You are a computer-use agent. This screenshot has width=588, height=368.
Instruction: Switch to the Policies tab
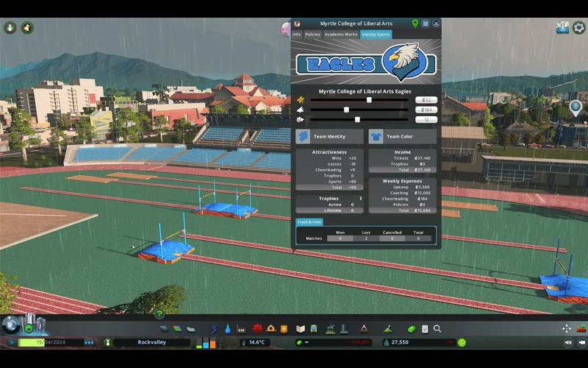(x=312, y=35)
